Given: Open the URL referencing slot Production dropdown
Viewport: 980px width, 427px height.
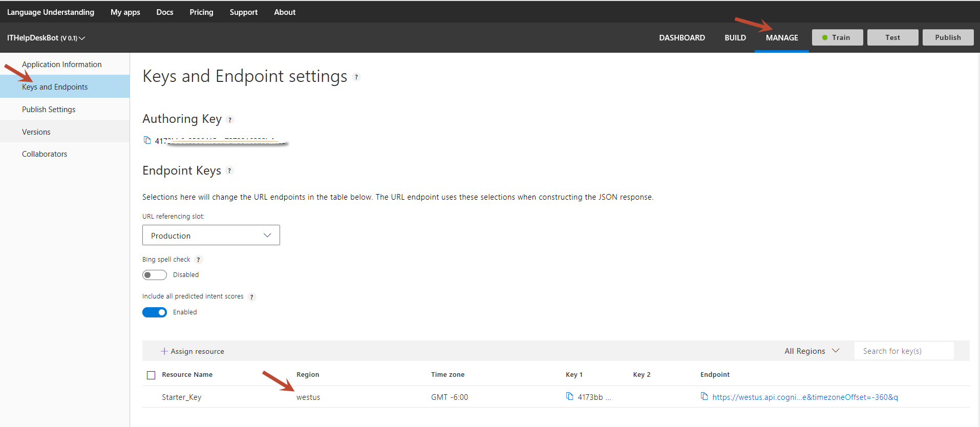Looking at the screenshot, I should tap(211, 236).
